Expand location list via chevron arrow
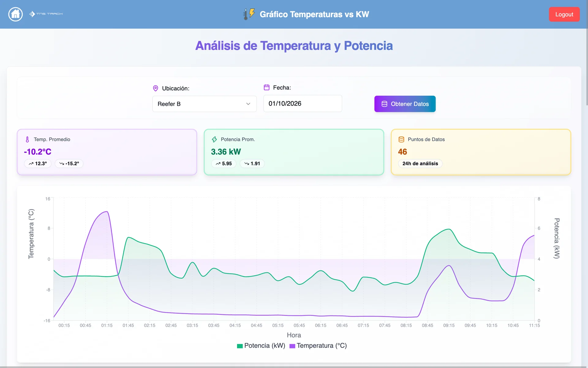 (248, 104)
